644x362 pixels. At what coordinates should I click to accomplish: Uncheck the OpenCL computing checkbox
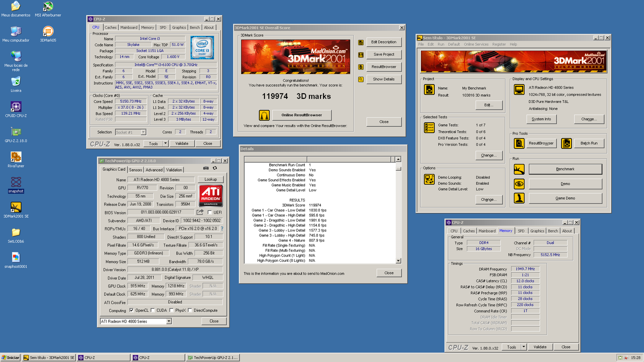(x=132, y=310)
